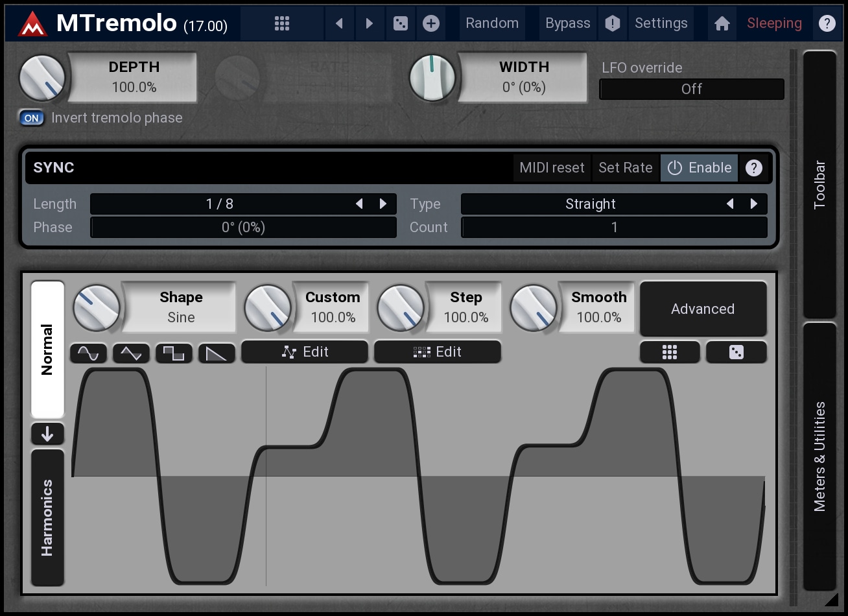Viewport: 848px width, 616px height.
Task: Toggle the Sync Enable button
Action: pos(699,167)
